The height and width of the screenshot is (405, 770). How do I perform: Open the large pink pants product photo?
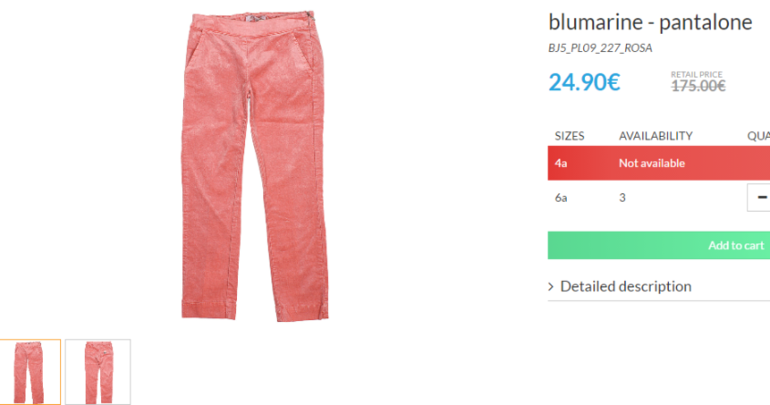point(254,167)
